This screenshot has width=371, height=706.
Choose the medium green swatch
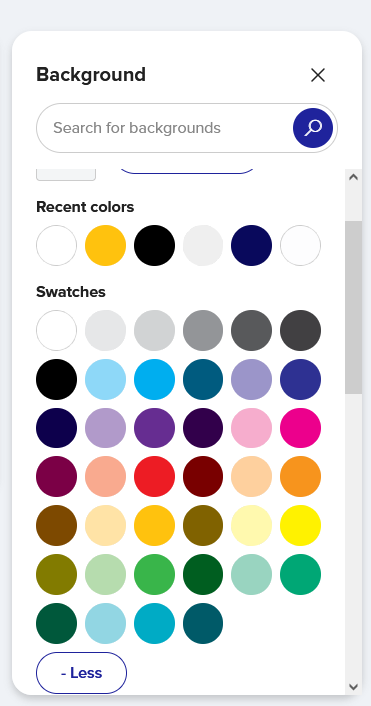154,574
